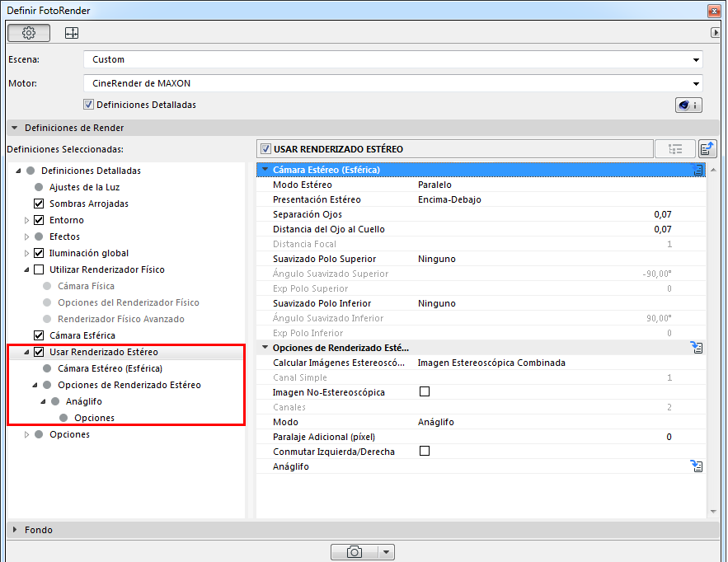Open the render button dropdown arrow
This screenshot has width=728, height=562.
(x=386, y=552)
